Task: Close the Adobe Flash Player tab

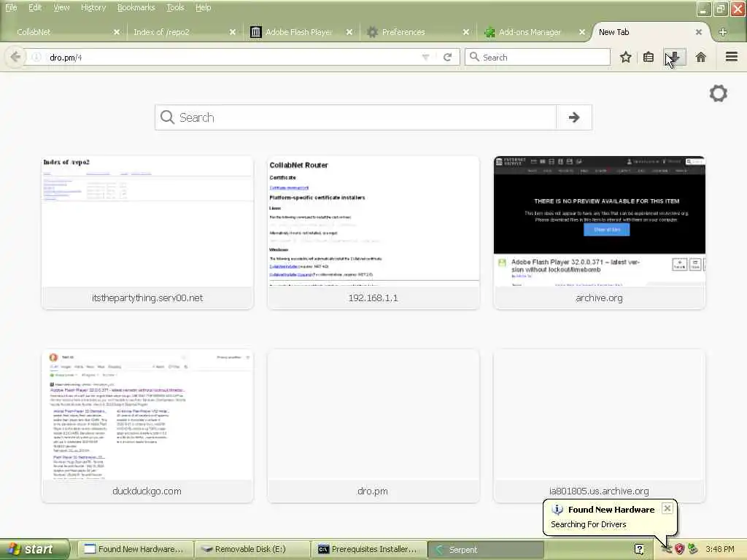Action: click(x=349, y=32)
